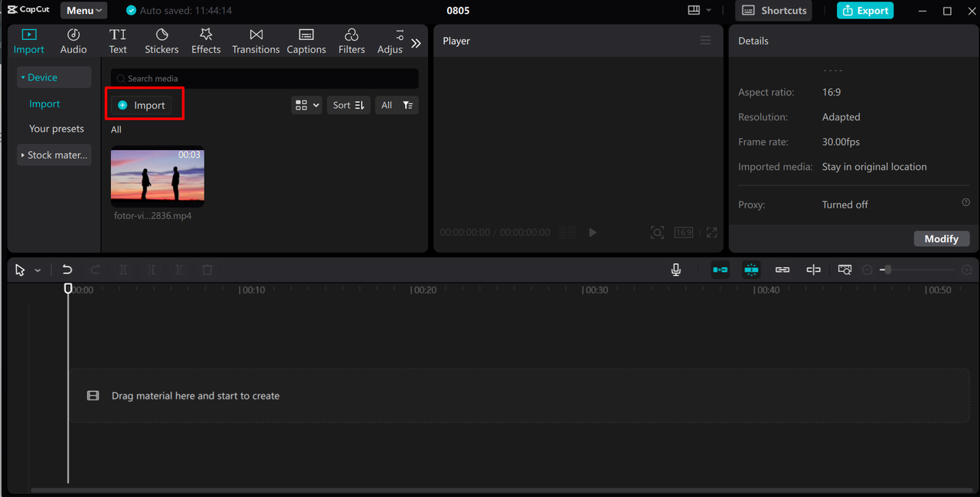This screenshot has height=497, width=980.
Task: Click the delete-right trim icon
Action: pos(178,270)
